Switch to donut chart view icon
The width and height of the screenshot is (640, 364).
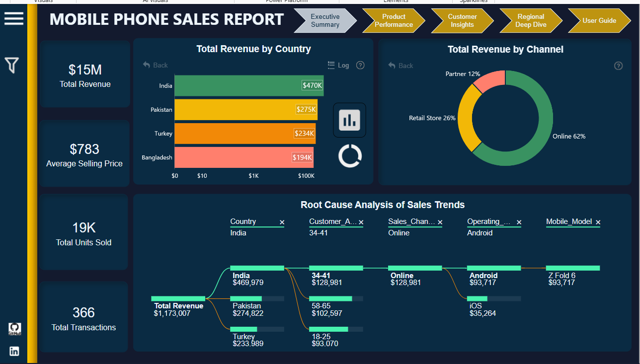click(350, 156)
